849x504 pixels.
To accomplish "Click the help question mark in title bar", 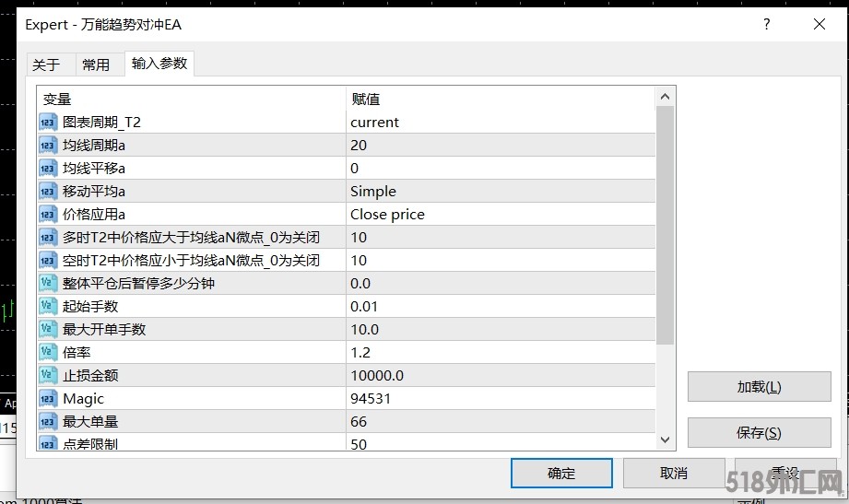I will click(766, 25).
